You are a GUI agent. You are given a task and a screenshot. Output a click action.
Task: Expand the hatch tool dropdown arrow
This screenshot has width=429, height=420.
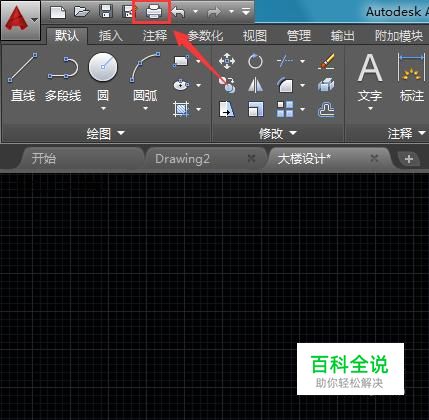(198, 109)
